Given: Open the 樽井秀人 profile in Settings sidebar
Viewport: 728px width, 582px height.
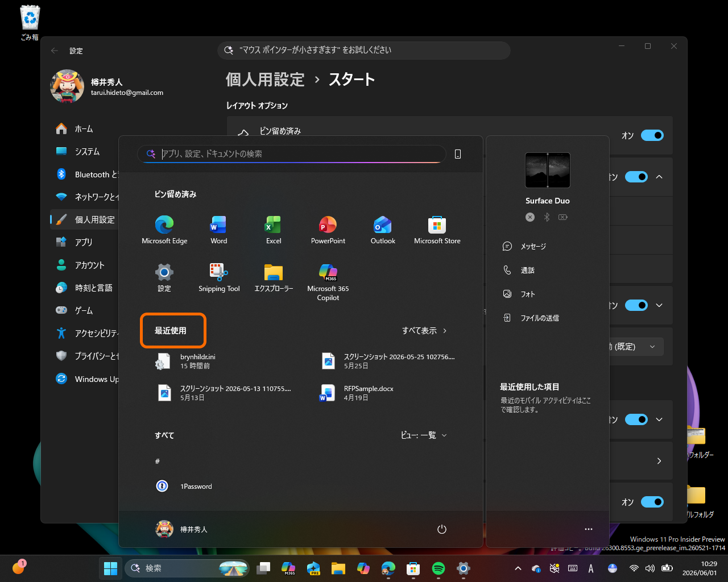Looking at the screenshot, I should [108, 87].
